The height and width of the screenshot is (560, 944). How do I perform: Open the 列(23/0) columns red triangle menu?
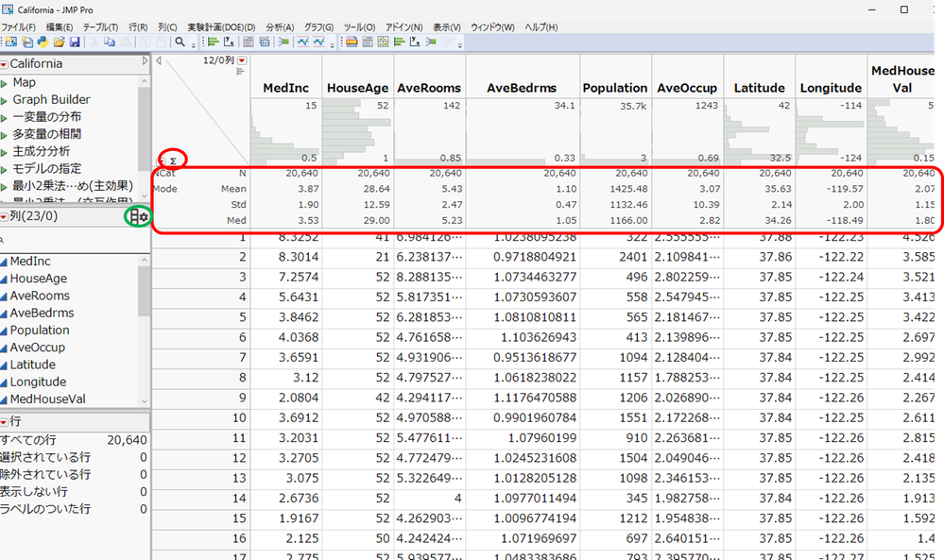coord(4,217)
